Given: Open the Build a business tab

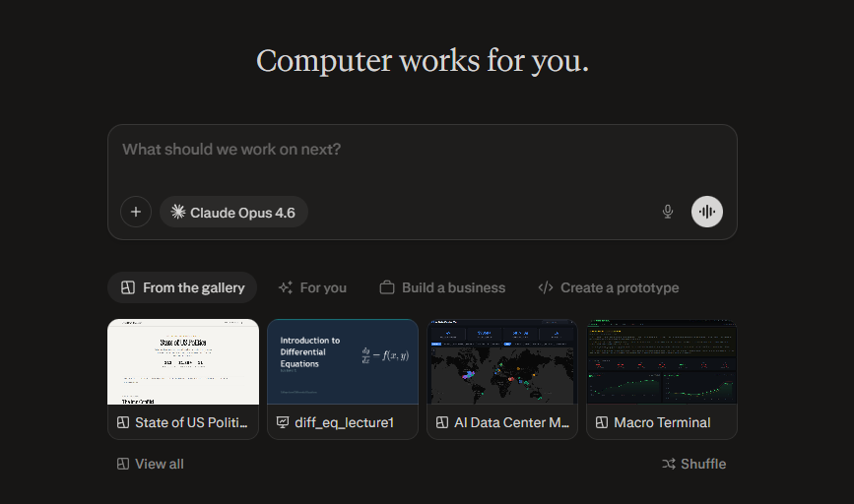Looking at the screenshot, I should pyautogui.click(x=442, y=287).
